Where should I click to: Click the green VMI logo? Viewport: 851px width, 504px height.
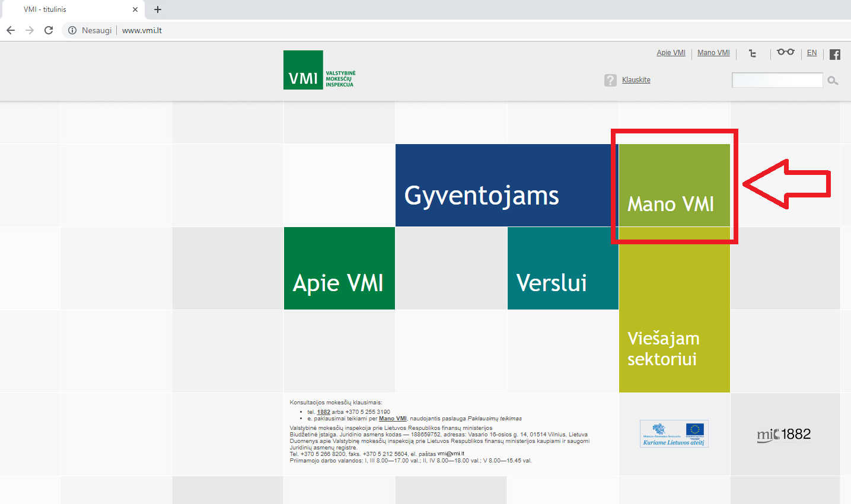click(x=320, y=70)
